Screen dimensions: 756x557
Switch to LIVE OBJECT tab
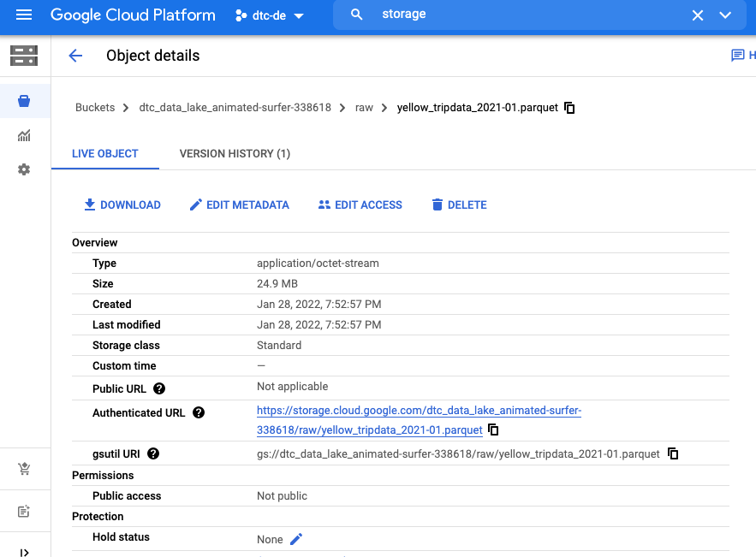point(105,154)
